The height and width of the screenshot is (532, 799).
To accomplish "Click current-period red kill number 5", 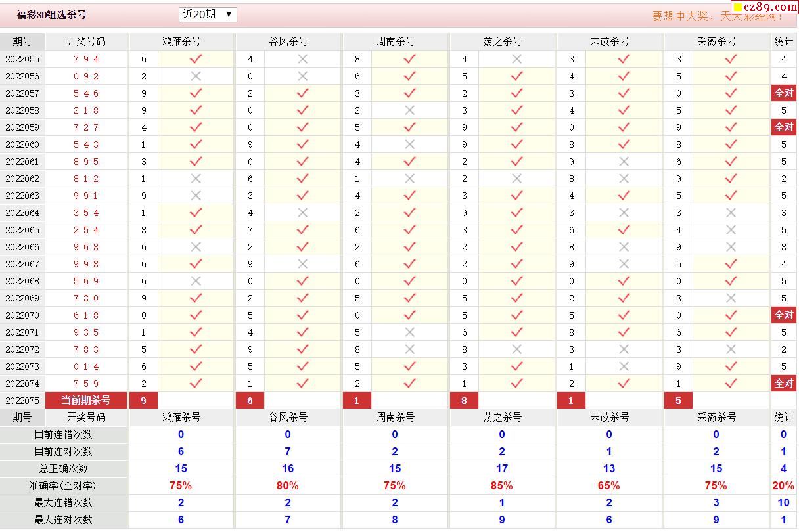I will (679, 401).
